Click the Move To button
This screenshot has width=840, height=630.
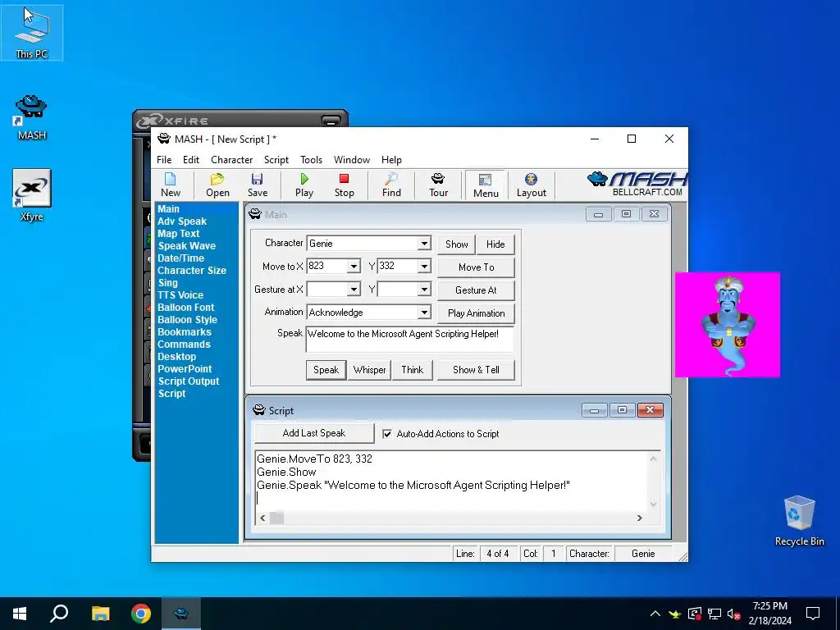(x=477, y=267)
